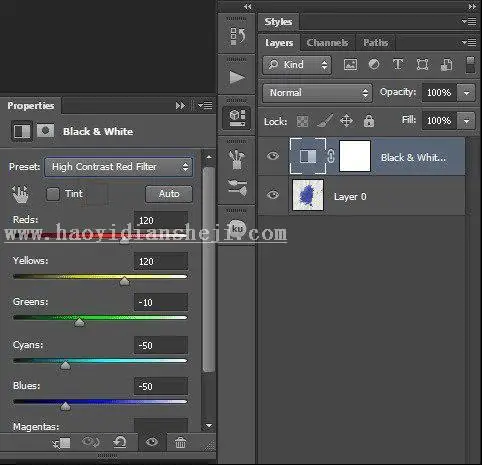Click the Fill 100% field
Image resolution: width=482 pixels, height=465 pixels.
(x=440, y=121)
